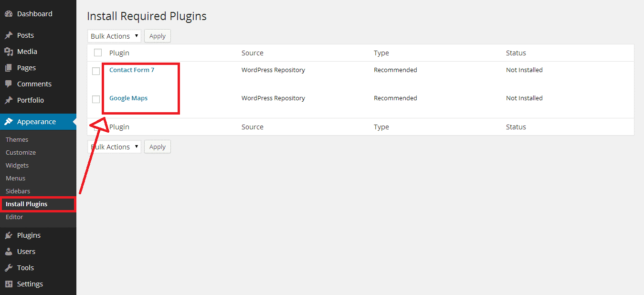Toggle the select-all checkbox in the table header
This screenshot has width=644, height=295.
[x=98, y=53]
